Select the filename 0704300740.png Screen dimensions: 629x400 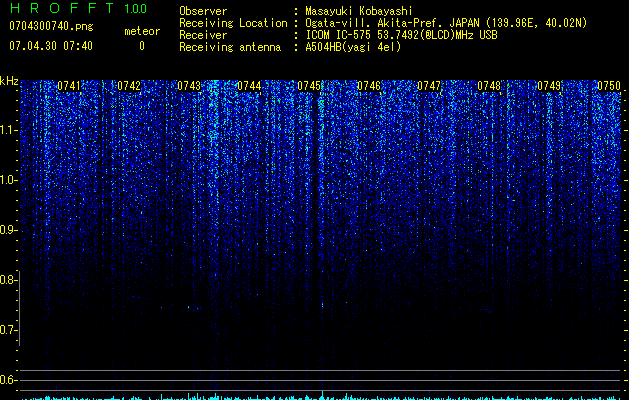(x=51, y=26)
